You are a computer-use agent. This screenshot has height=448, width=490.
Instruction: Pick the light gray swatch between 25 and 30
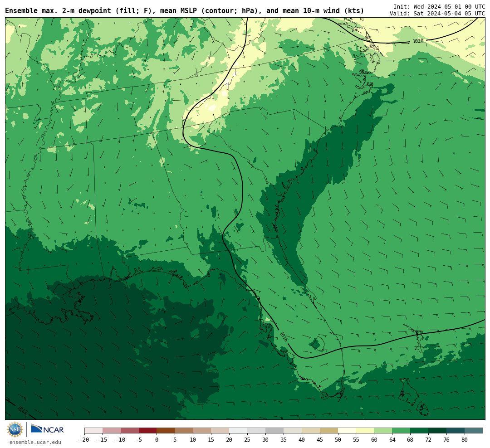pyautogui.click(x=256, y=431)
